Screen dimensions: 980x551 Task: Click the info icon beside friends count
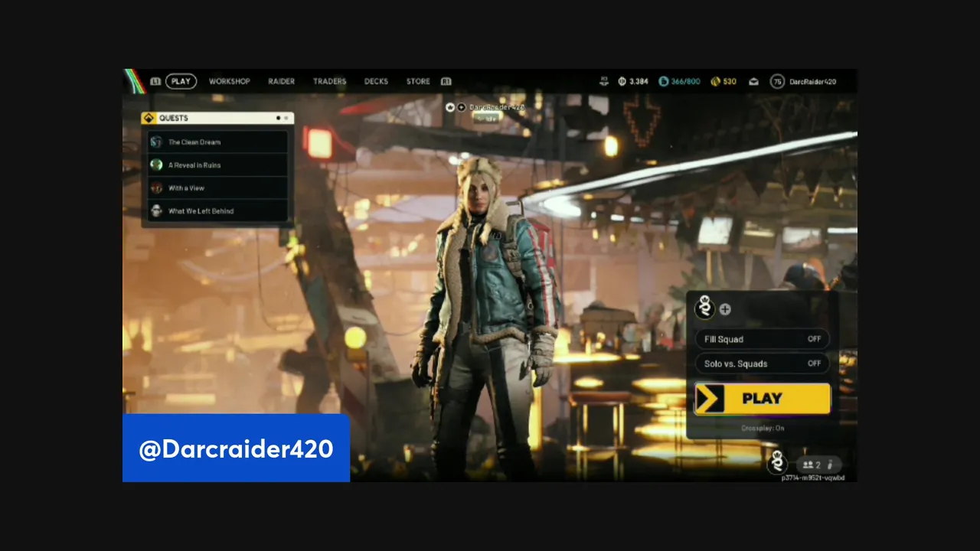[x=830, y=465]
